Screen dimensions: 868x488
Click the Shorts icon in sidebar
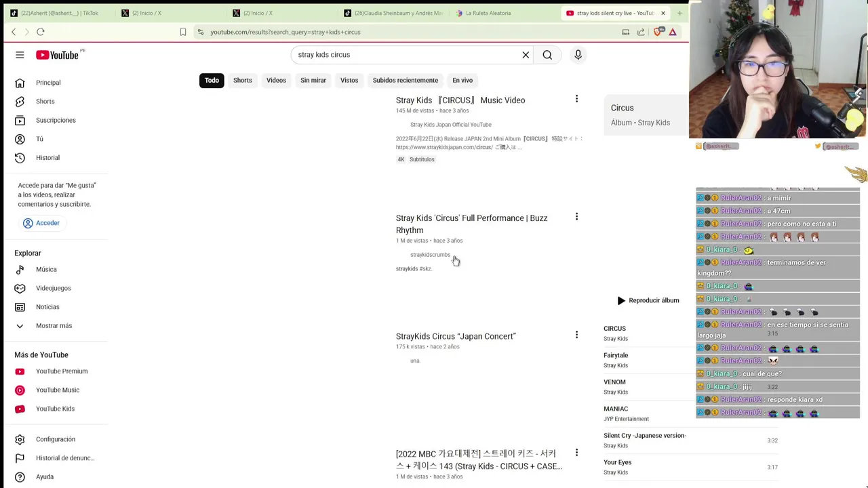[x=20, y=102]
